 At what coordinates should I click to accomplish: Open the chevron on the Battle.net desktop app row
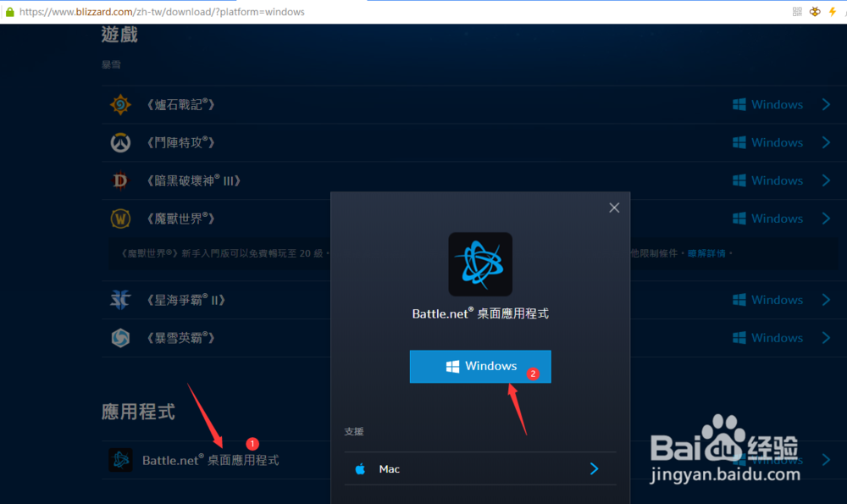(826, 460)
